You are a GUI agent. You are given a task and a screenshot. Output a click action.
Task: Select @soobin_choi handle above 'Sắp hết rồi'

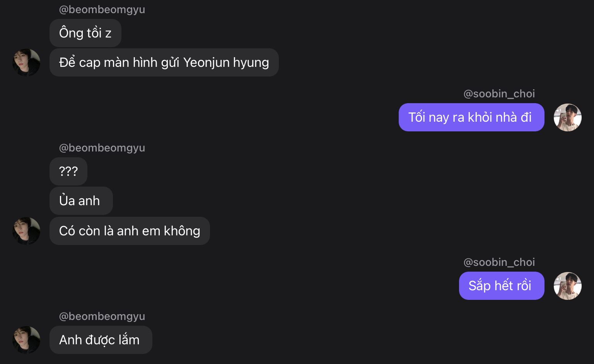click(499, 262)
